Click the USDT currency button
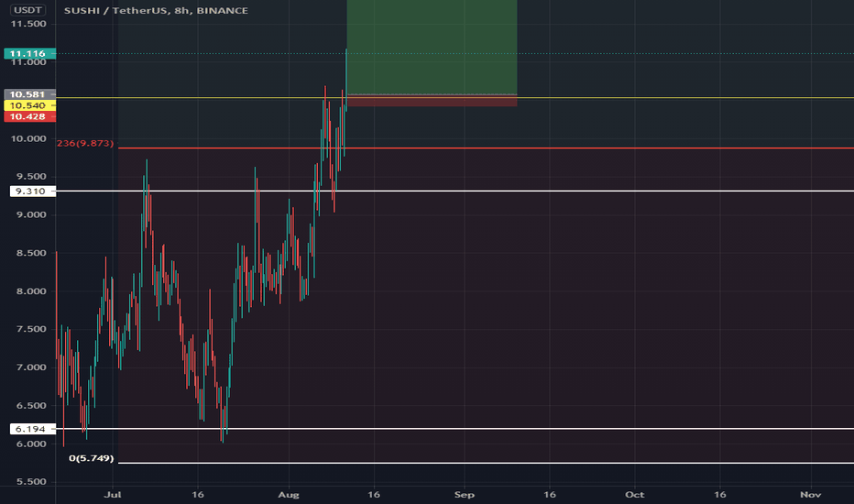This screenshot has height=504, width=854. point(28,10)
